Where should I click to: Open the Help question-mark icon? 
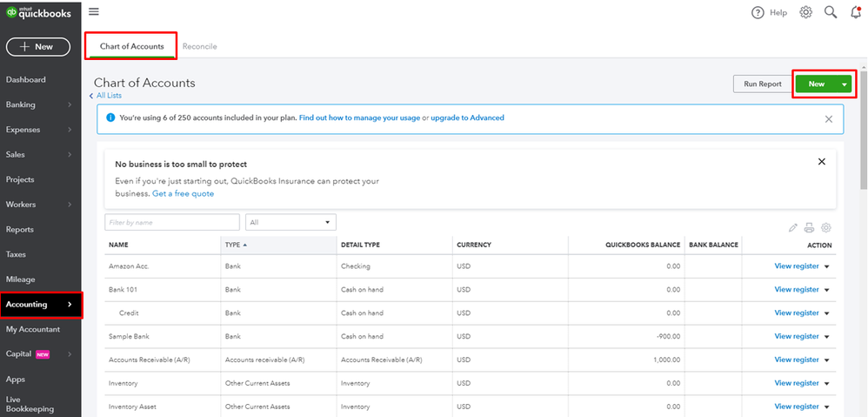pyautogui.click(x=758, y=13)
